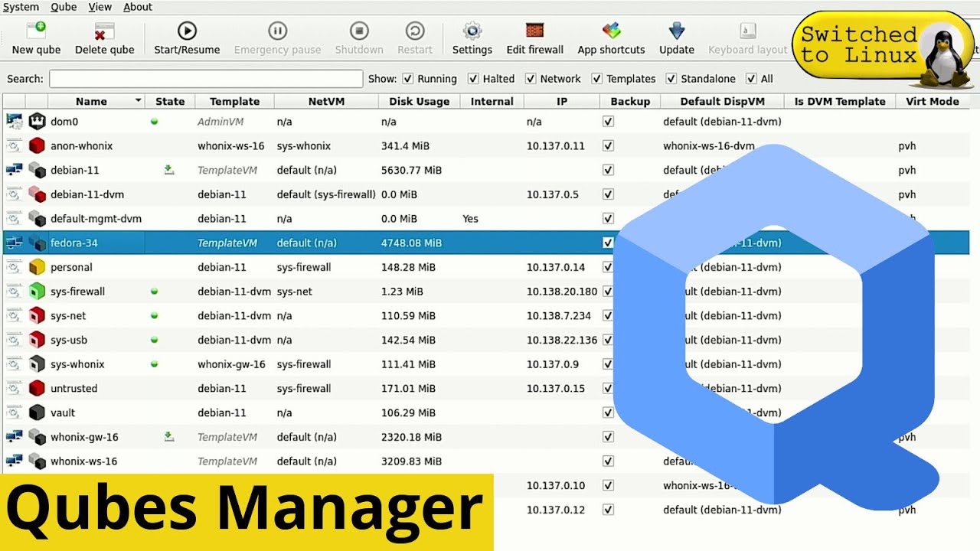980x551 pixels.
Task: Click the whonix-gw-16 template cell for sys-whonix
Action: click(x=231, y=364)
